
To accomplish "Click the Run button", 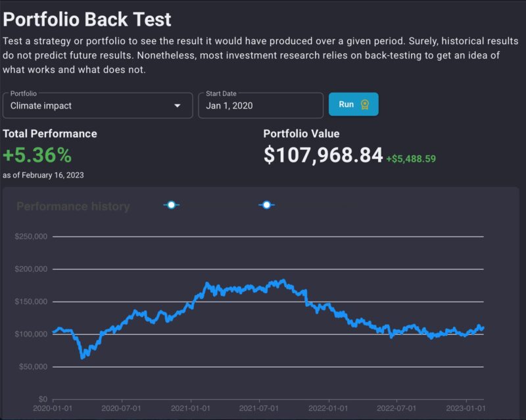I will (354, 105).
